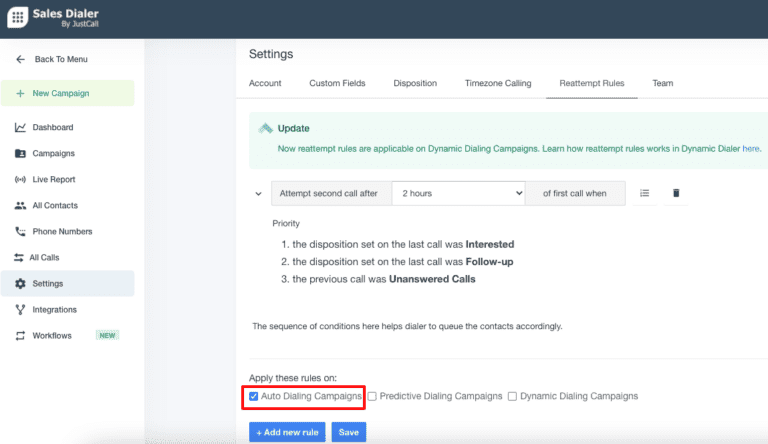Image resolution: width=768 pixels, height=444 pixels.
Task: Delete the rule using the trash icon
Action: click(676, 193)
